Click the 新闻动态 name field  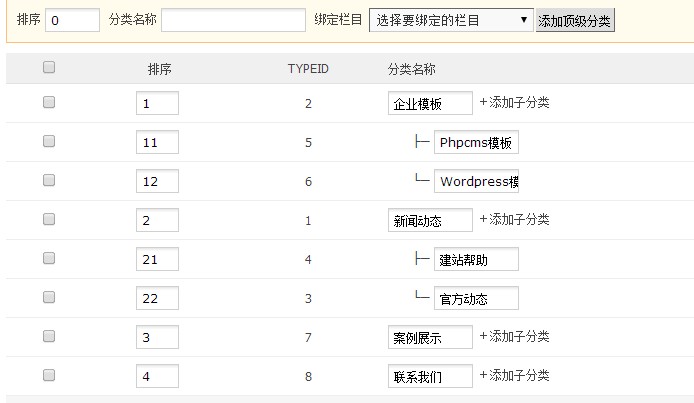(x=430, y=220)
